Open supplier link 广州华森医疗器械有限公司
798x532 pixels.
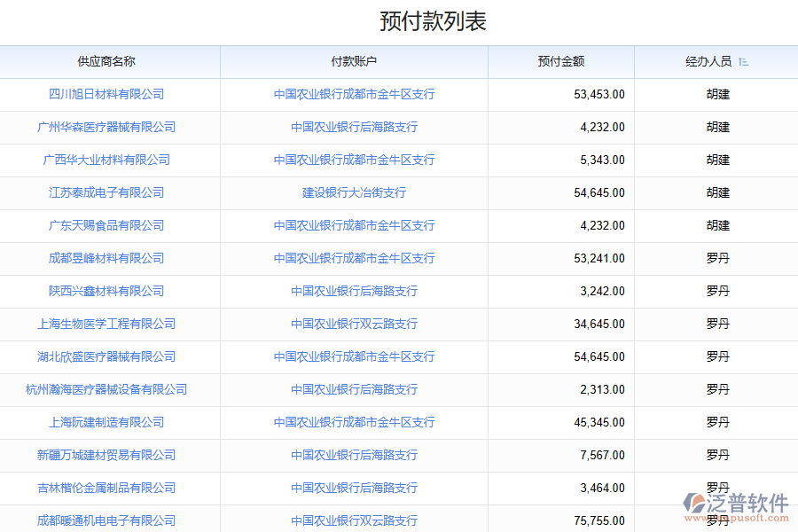(106, 127)
